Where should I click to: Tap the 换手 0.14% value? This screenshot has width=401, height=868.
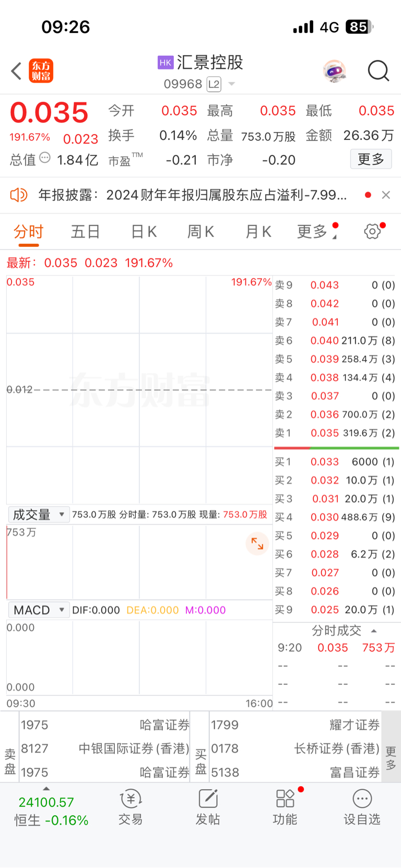pos(178,136)
